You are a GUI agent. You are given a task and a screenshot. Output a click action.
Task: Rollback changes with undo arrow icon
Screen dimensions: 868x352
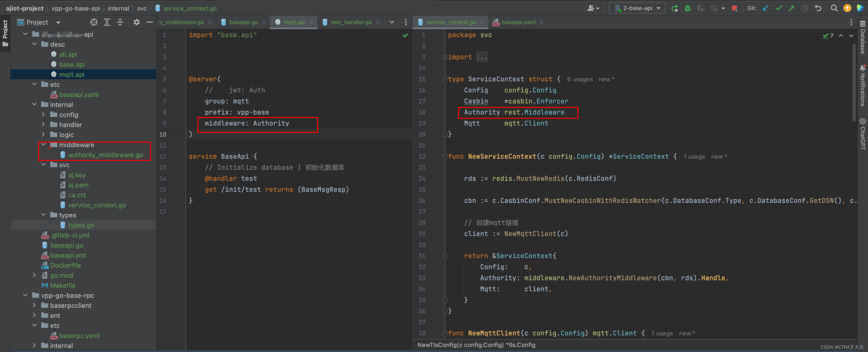tap(818, 9)
